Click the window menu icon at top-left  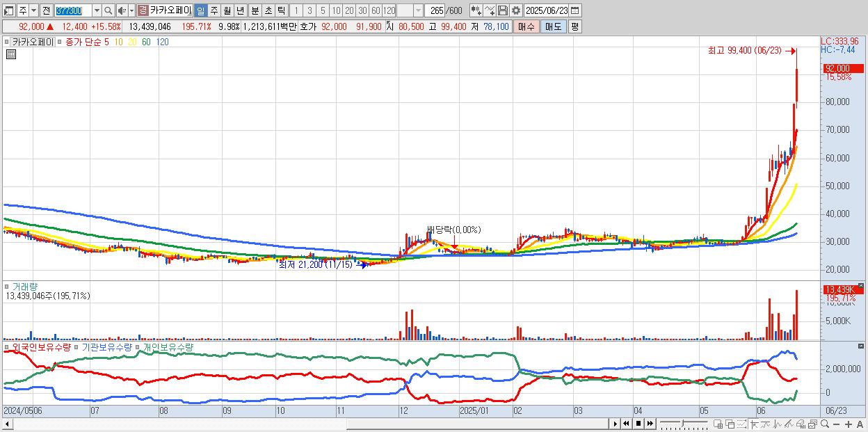click(x=8, y=10)
